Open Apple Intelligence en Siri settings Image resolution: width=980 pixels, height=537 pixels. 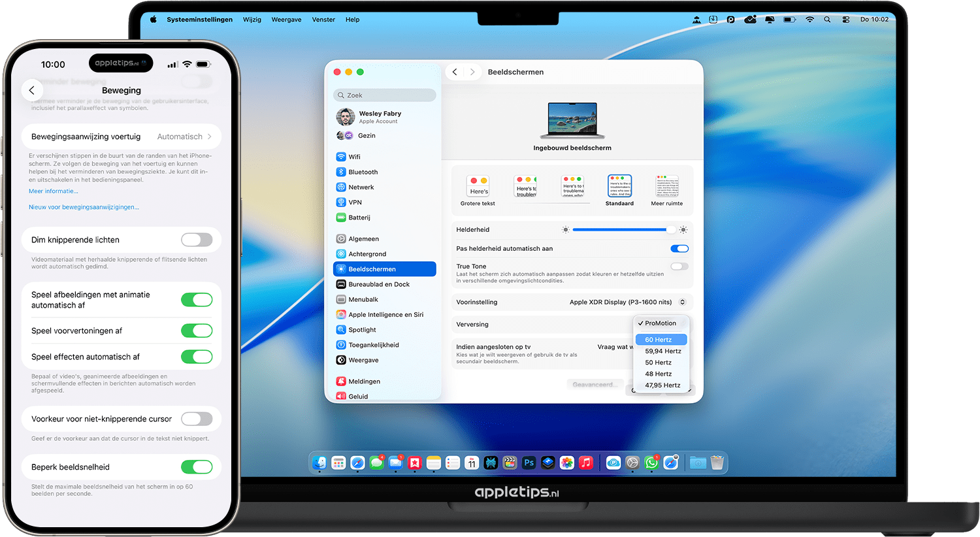click(384, 314)
